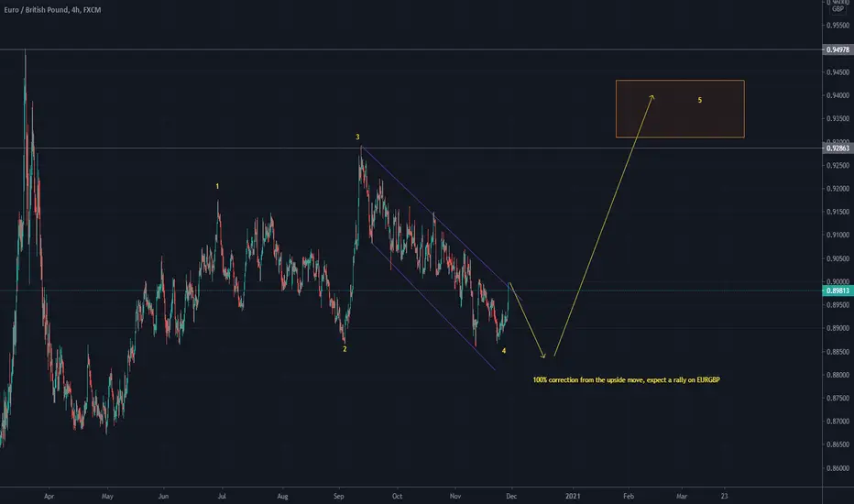Click the 0.92500 price axis label
The image size is (854, 504).
pyautogui.click(x=838, y=166)
